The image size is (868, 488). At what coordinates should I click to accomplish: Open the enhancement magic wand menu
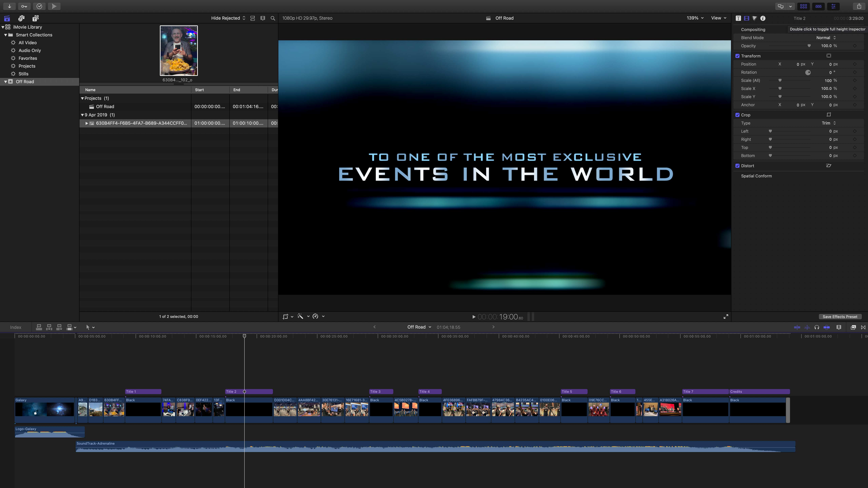tap(303, 317)
